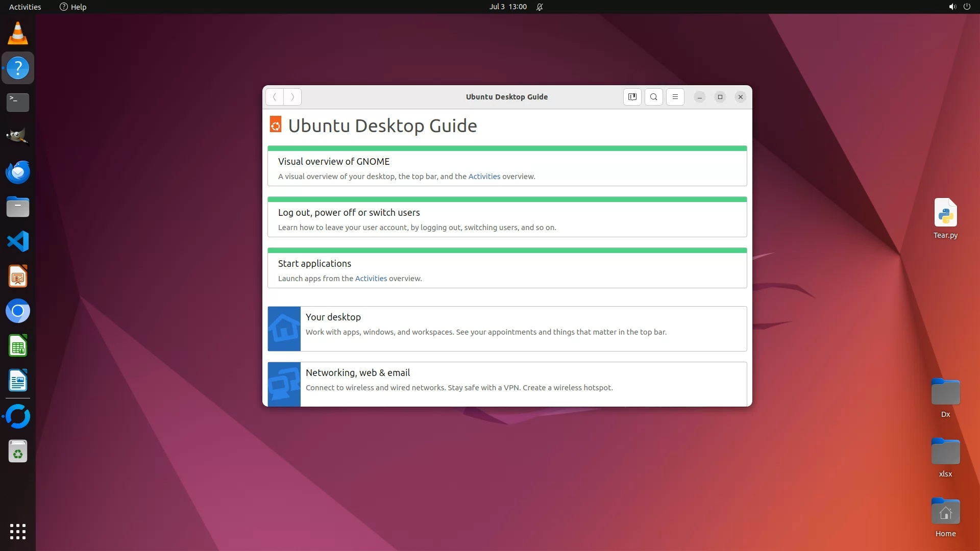Click the search magnifier icon
Screen dimensions: 980x551
click(653, 97)
